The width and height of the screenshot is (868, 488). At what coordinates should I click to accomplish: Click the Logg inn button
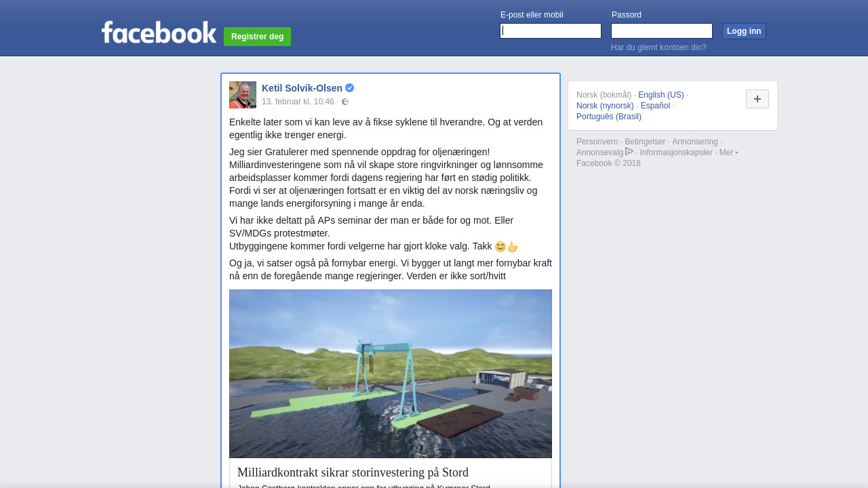click(x=744, y=31)
